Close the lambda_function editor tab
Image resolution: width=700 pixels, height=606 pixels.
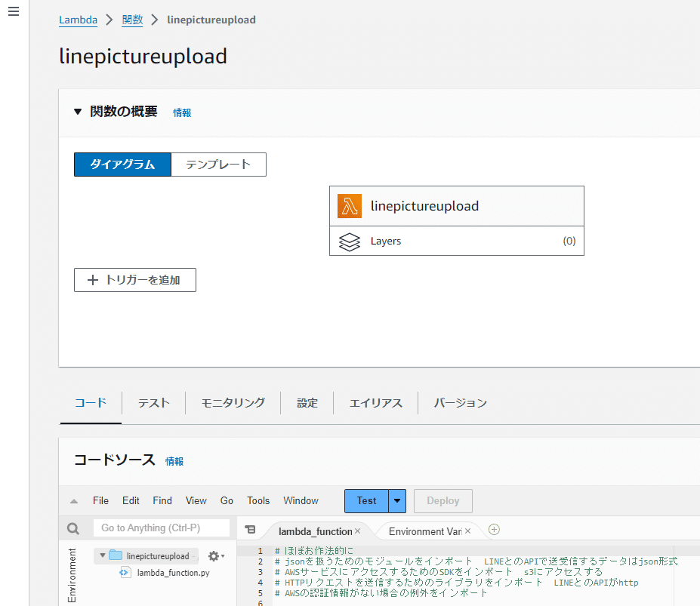tap(358, 531)
